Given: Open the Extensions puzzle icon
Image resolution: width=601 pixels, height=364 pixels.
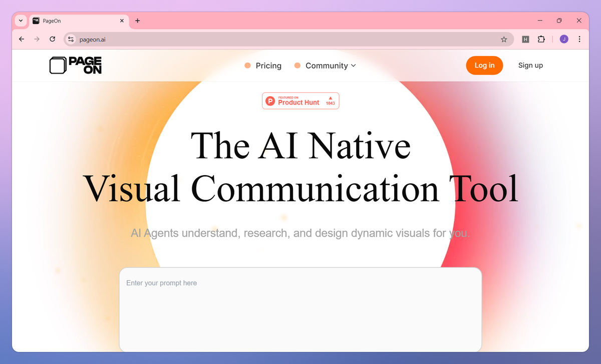Looking at the screenshot, I should tap(541, 39).
